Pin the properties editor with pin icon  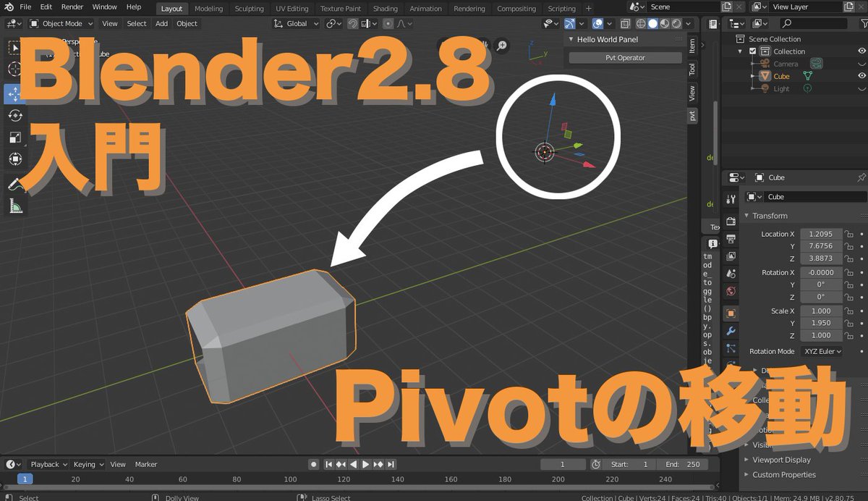click(861, 177)
